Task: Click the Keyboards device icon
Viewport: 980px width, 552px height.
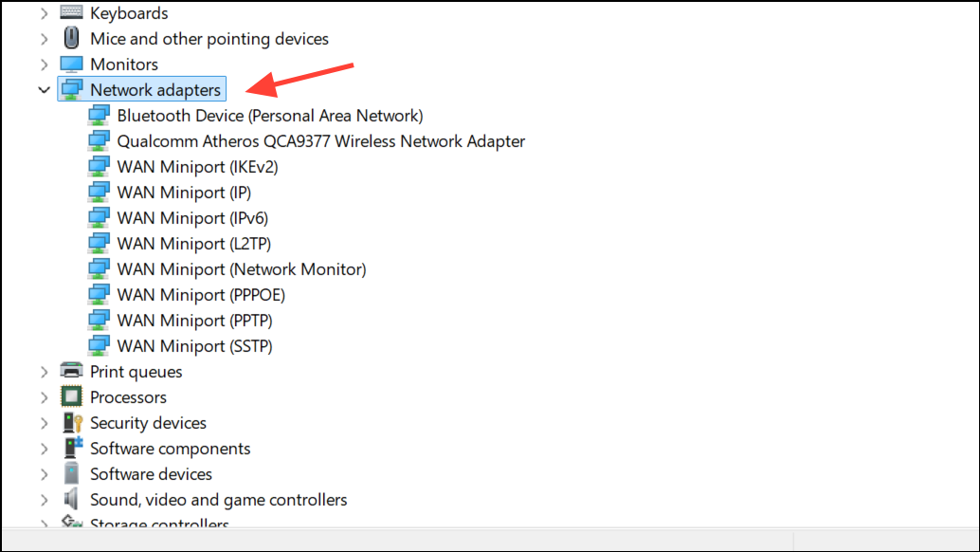Action: 71,13
